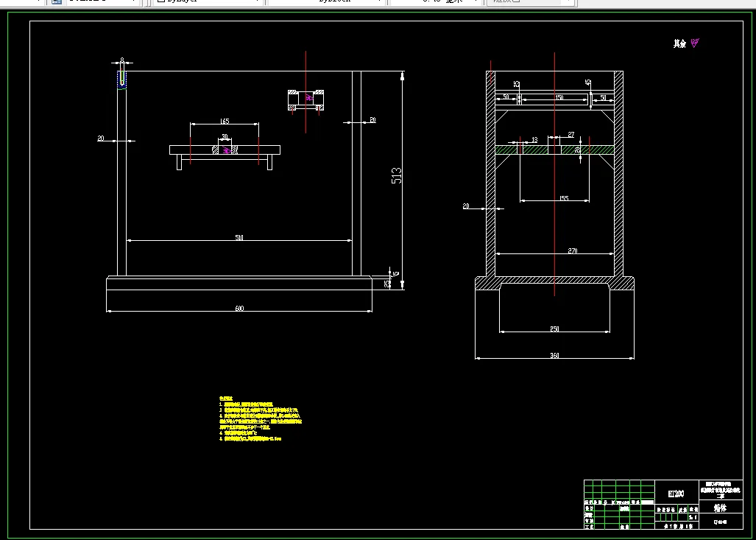Click the 25 base thickness dimension
The width and height of the screenshot is (756, 540).
coord(387,284)
